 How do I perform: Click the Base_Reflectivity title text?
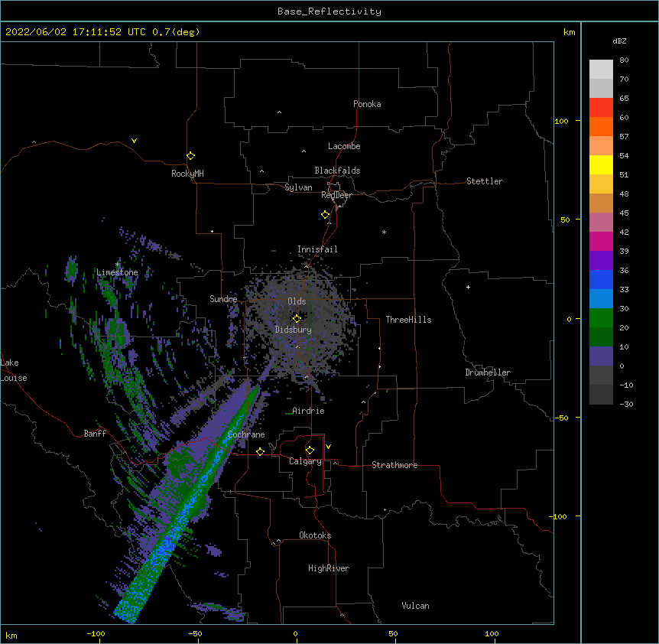pos(329,11)
